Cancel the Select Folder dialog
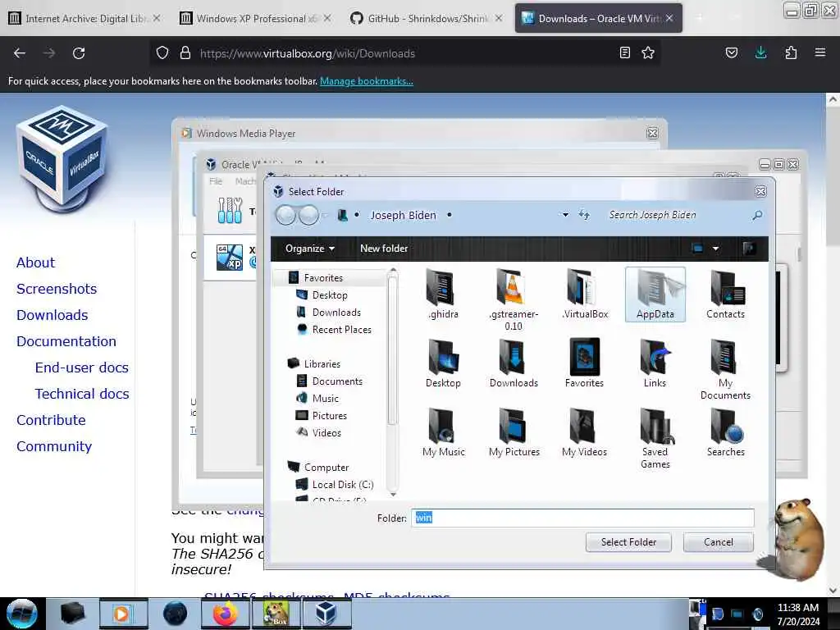This screenshot has height=630, width=840. [x=719, y=542]
